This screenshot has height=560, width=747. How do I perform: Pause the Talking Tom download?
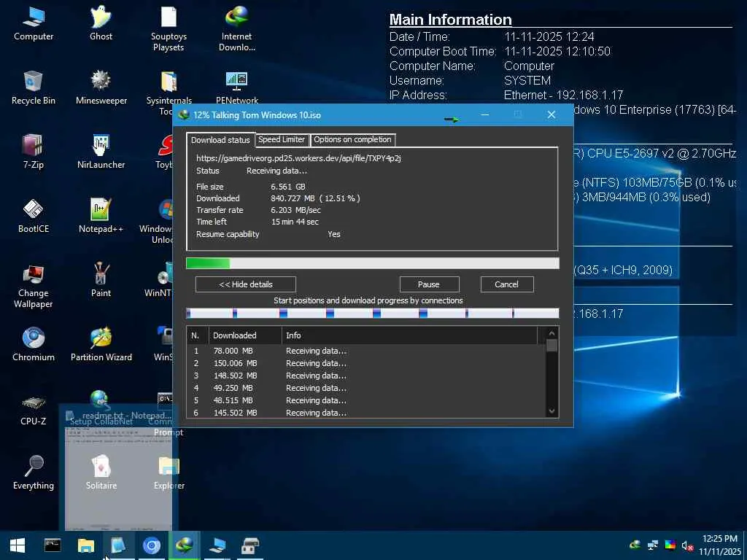coord(429,284)
